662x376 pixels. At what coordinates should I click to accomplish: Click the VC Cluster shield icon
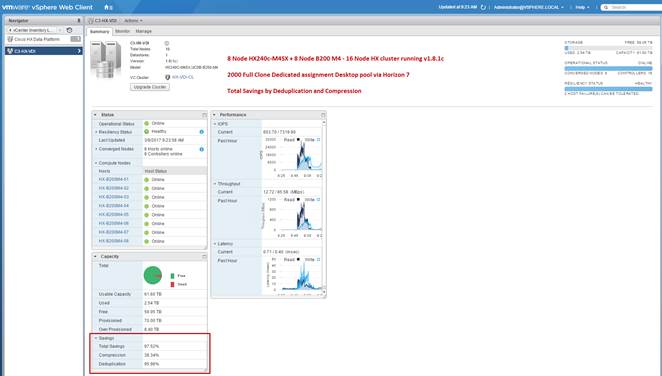point(168,77)
